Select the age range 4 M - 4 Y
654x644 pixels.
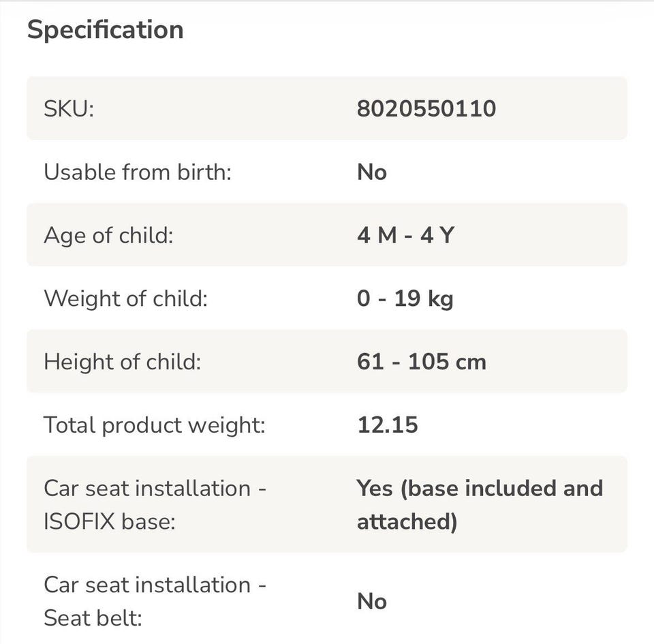coord(405,235)
